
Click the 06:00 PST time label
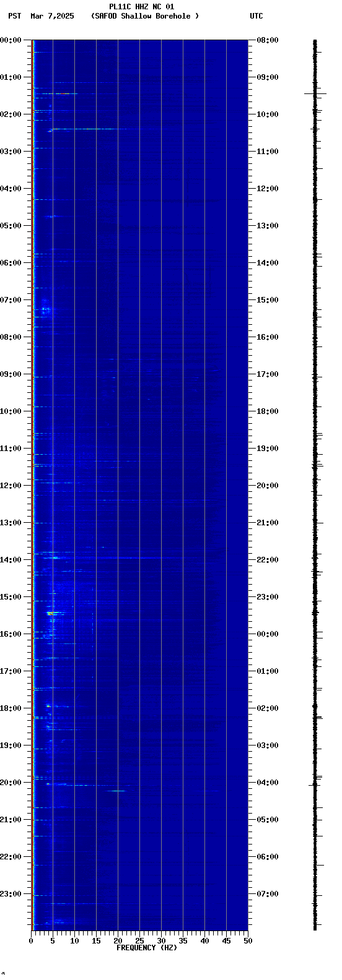pos(11,263)
